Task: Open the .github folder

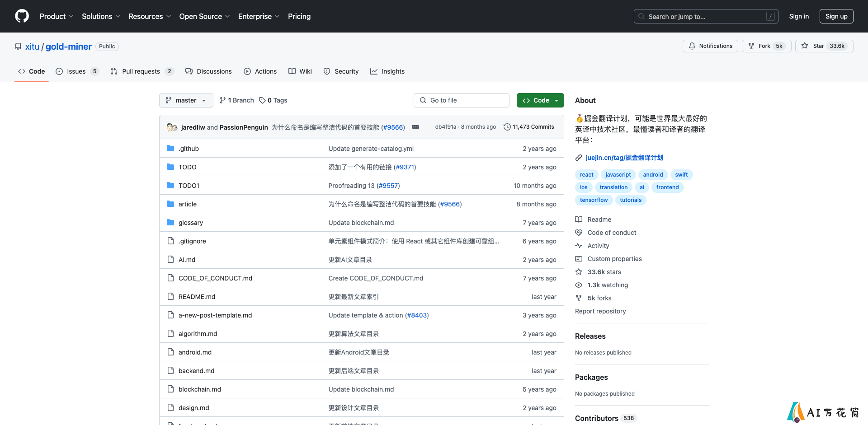Action: [189, 149]
